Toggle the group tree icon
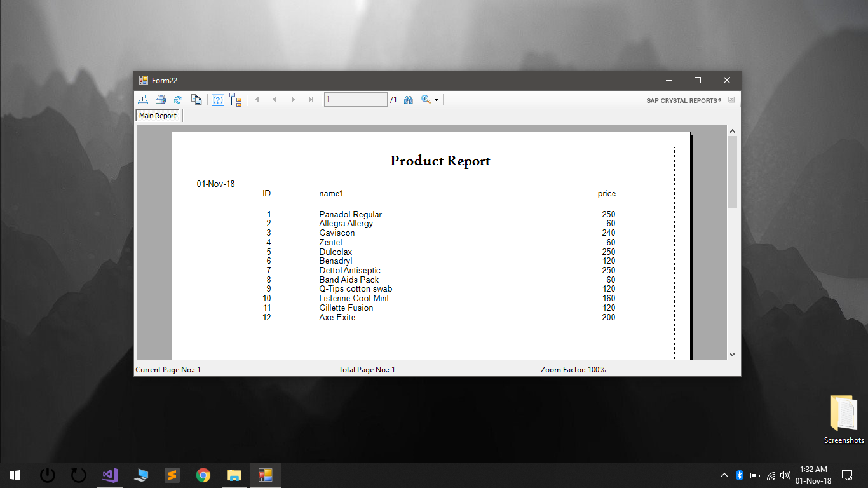The width and height of the screenshot is (868, 488). click(x=236, y=100)
